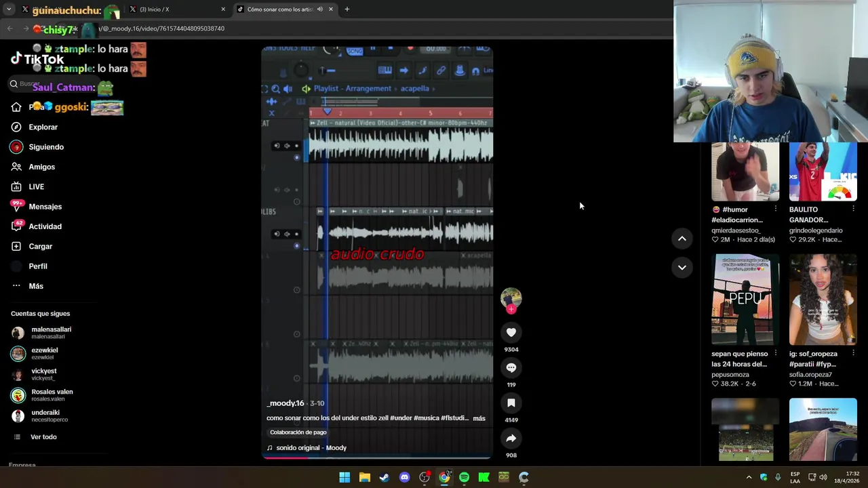The image size is (868, 488).
Task: Open the grindeolegendario author link
Action: point(816,230)
